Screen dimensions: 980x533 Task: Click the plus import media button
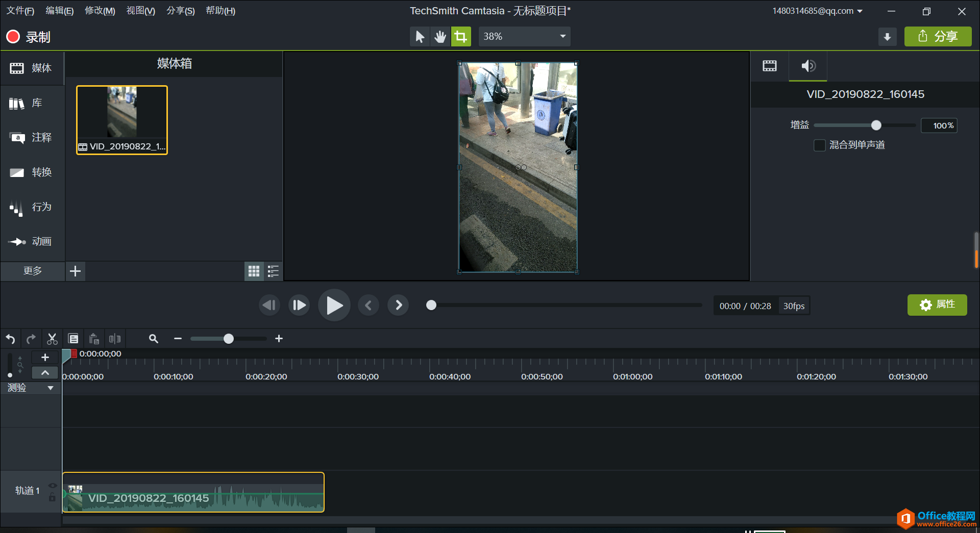(x=75, y=271)
